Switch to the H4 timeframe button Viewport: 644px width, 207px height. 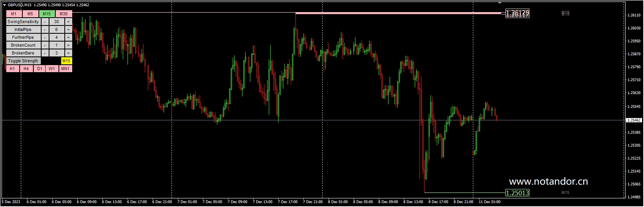(26, 69)
